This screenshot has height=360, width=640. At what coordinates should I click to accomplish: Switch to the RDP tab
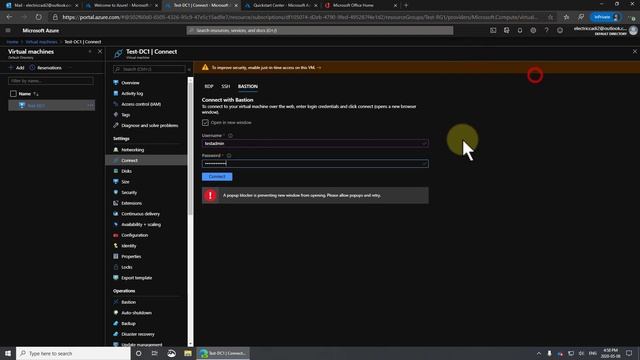tap(209, 87)
